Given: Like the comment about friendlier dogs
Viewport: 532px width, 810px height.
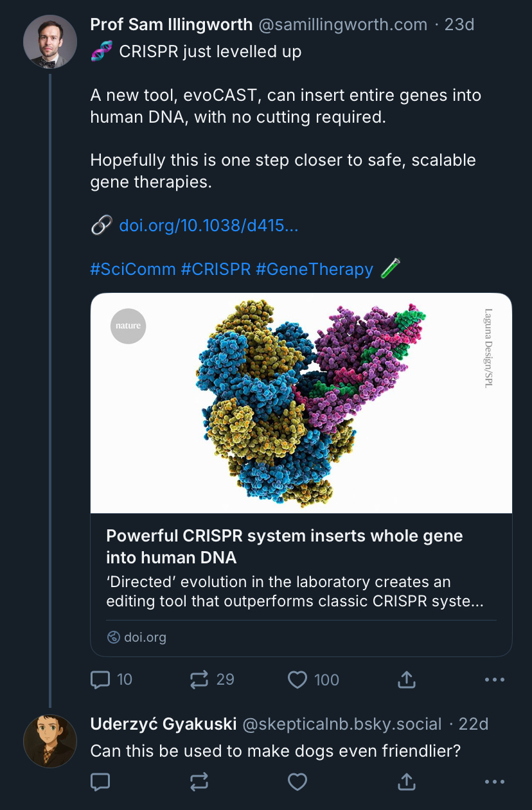Looking at the screenshot, I should (x=297, y=781).
